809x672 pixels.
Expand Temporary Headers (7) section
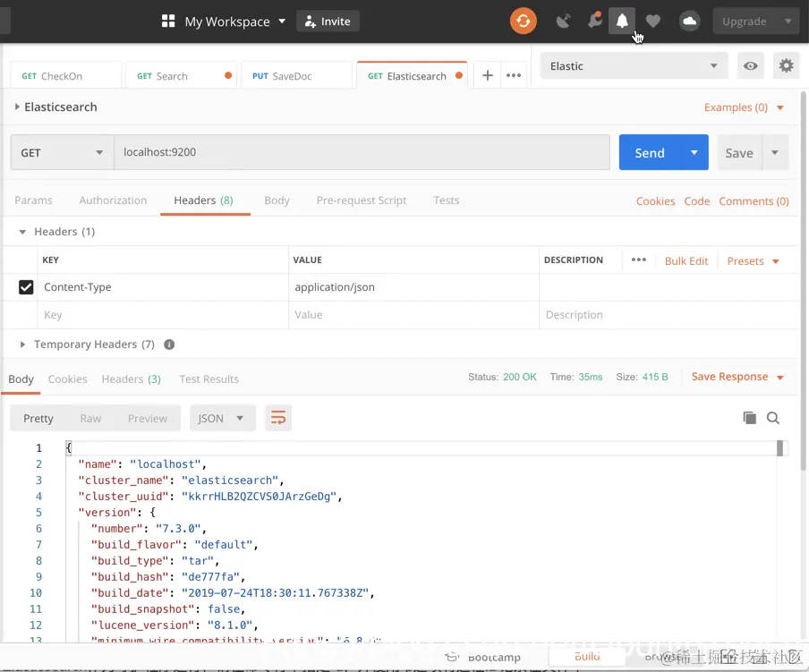click(22, 345)
